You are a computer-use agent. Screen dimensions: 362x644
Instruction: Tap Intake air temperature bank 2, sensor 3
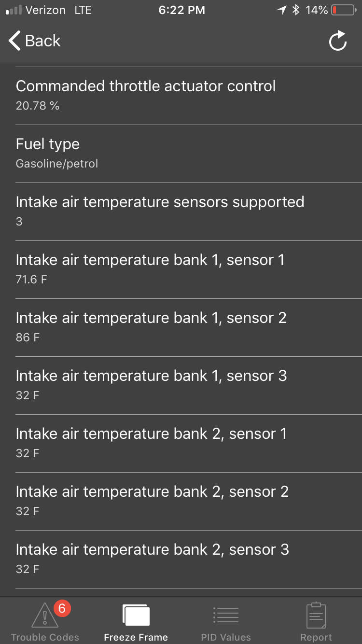[x=181, y=559]
